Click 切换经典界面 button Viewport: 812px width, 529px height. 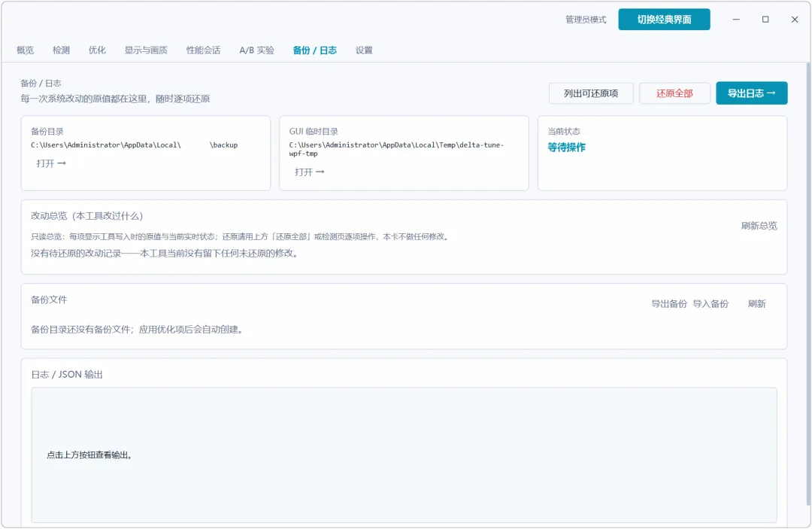coord(664,20)
